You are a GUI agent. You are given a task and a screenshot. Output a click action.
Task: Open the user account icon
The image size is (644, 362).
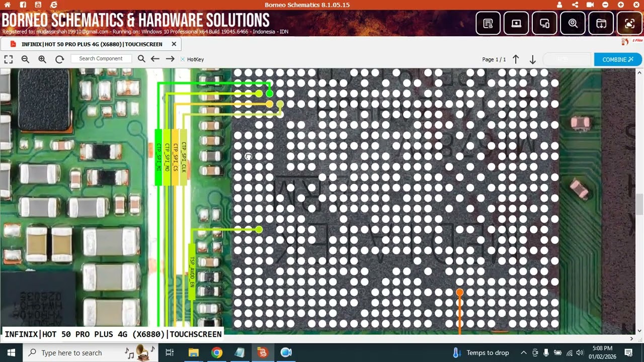coord(560,5)
